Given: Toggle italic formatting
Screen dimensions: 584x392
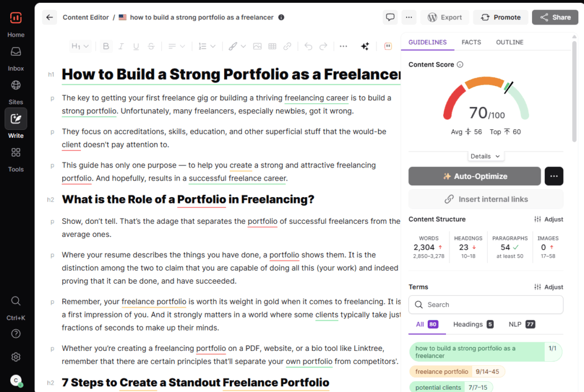Looking at the screenshot, I should point(121,46).
